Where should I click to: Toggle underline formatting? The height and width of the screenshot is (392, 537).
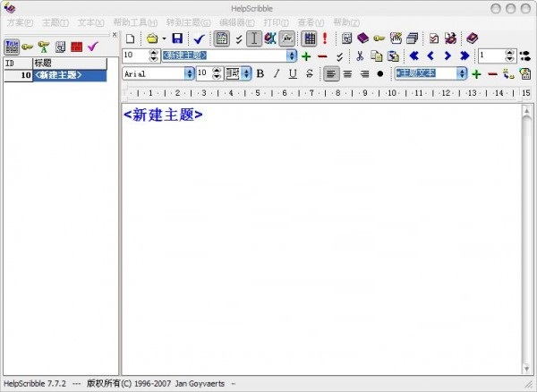(x=293, y=73)
